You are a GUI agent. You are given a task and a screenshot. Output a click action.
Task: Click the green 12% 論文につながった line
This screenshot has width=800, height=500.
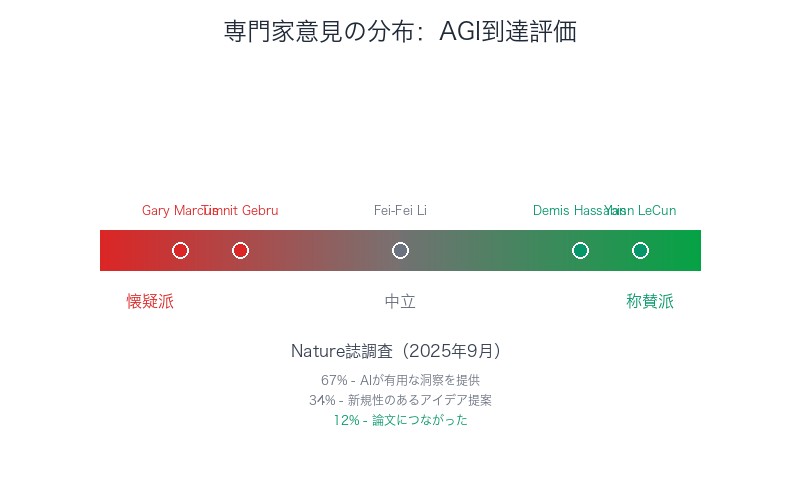coord(400,420)
